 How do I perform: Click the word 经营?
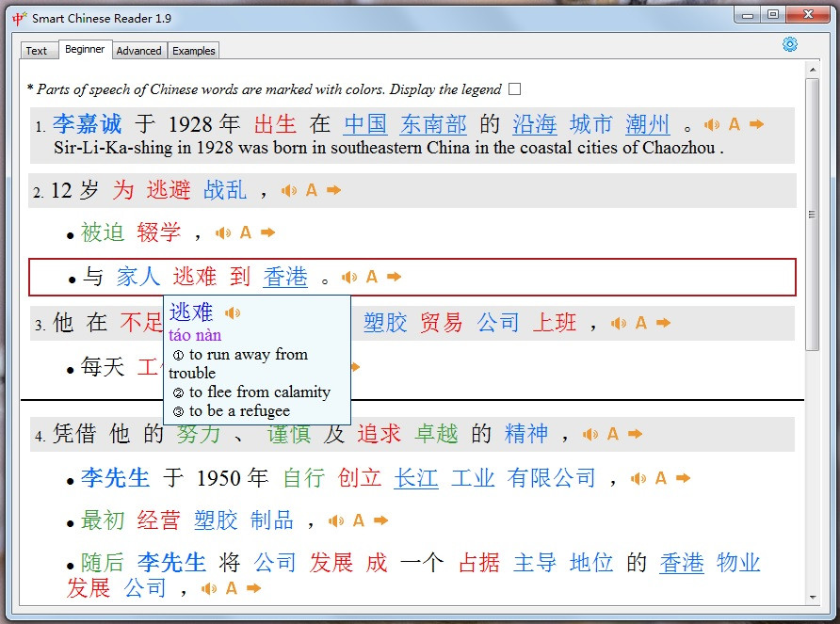coord(158,520)
